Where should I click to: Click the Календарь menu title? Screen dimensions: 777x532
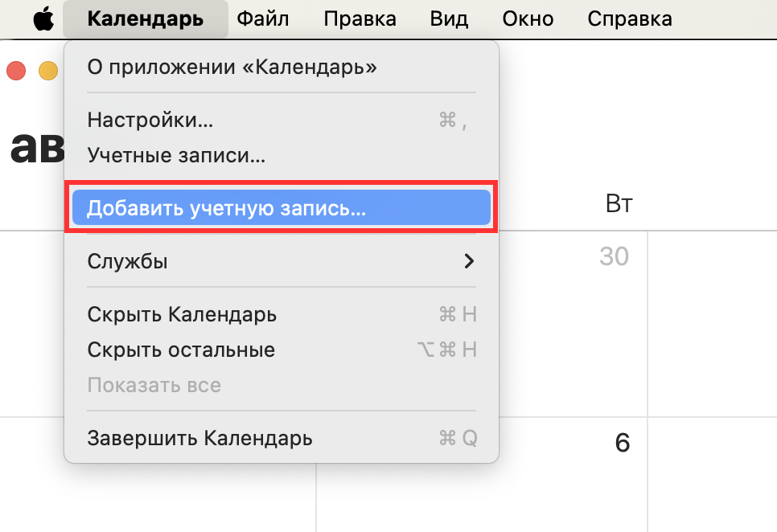(145, 18)
